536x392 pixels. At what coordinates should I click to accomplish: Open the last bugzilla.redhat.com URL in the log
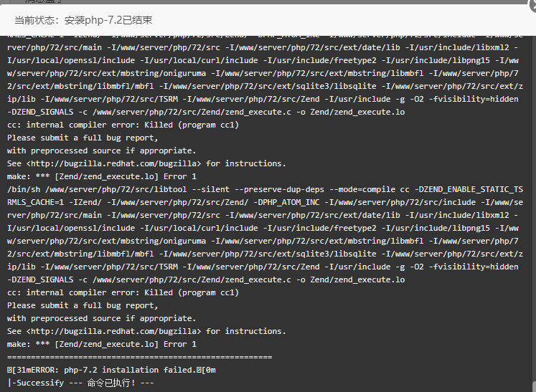[113, 331]
